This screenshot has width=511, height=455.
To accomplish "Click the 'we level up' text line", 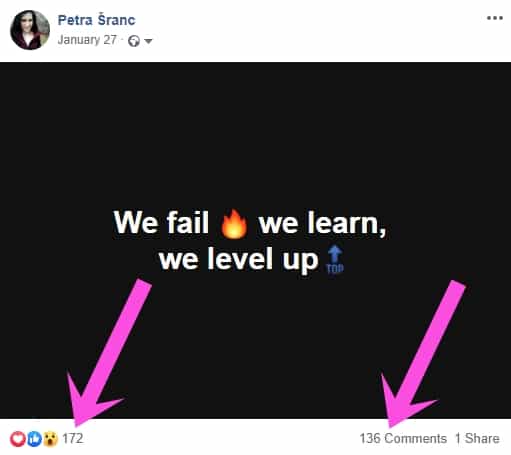I will pyautogui.click(x=238, y=259).
